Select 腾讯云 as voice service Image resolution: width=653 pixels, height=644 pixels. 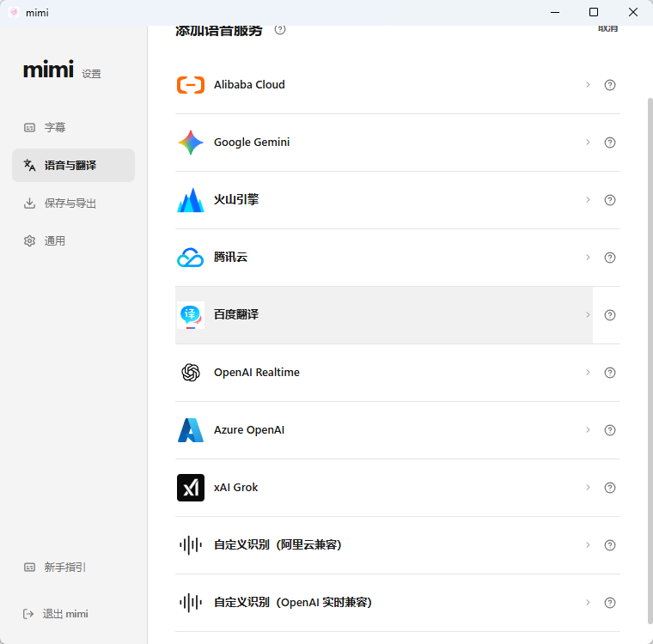click(x=383, y=258)
